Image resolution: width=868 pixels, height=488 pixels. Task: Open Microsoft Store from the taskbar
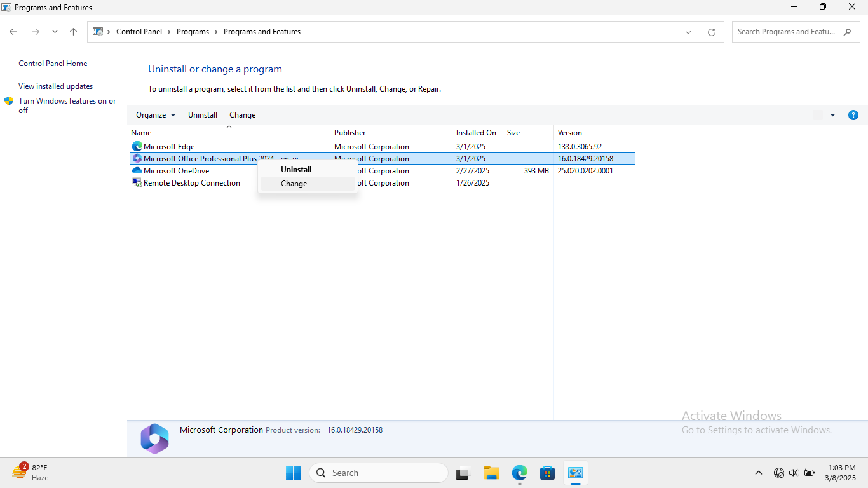pos(547,473)
